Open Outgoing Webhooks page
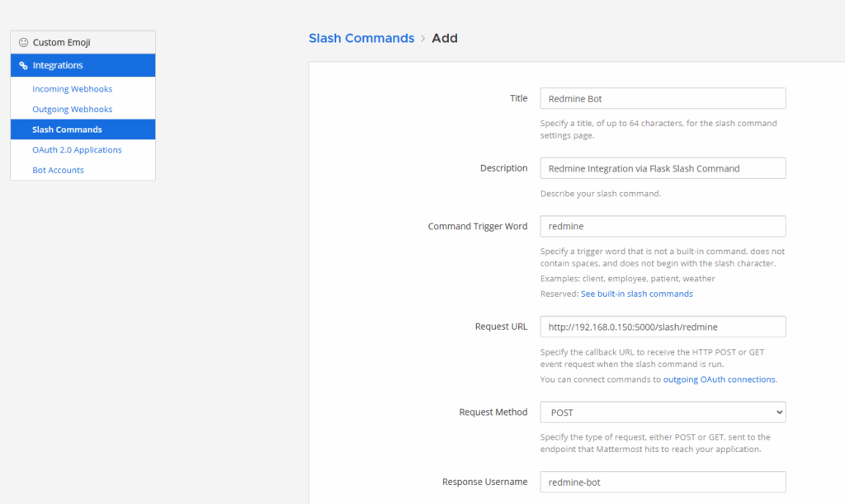The width and height of the screenshot is (845, 504). click(72, 109)
